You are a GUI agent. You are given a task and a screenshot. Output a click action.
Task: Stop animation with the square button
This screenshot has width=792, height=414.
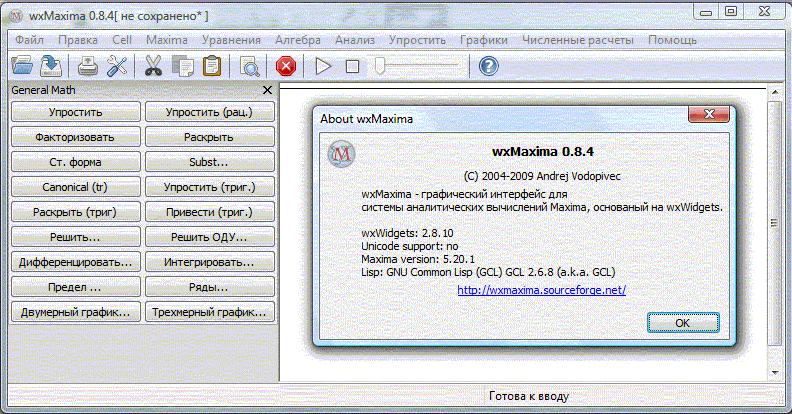[352, 66]
